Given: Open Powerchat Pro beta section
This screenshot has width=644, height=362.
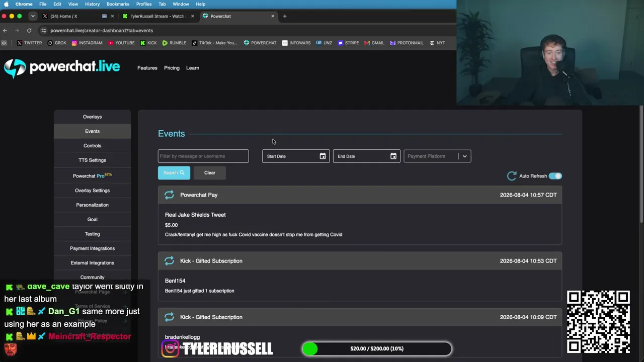Looking at the screenshot, I should 92,175.
